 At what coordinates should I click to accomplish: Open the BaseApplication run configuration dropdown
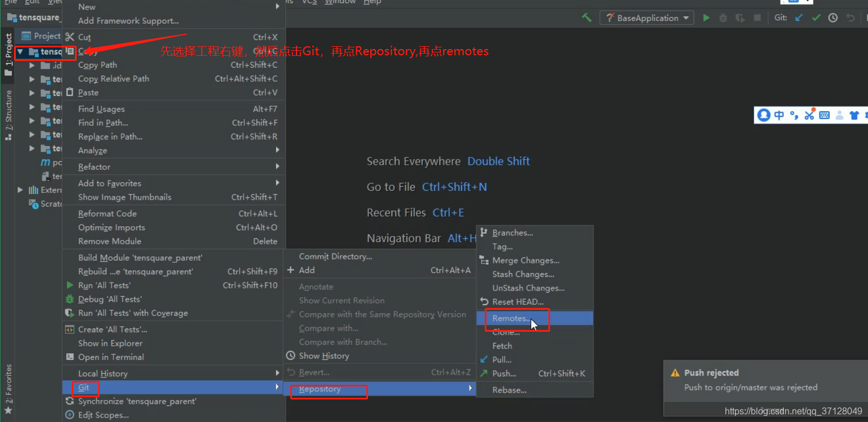pos(646,18)
